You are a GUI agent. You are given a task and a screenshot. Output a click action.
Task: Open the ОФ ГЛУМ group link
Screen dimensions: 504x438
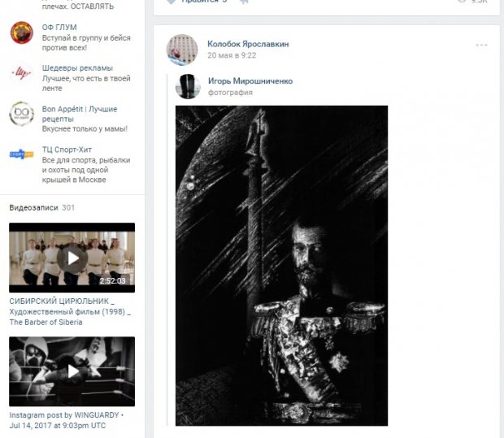pyautogui.click(x=59, y=28)
